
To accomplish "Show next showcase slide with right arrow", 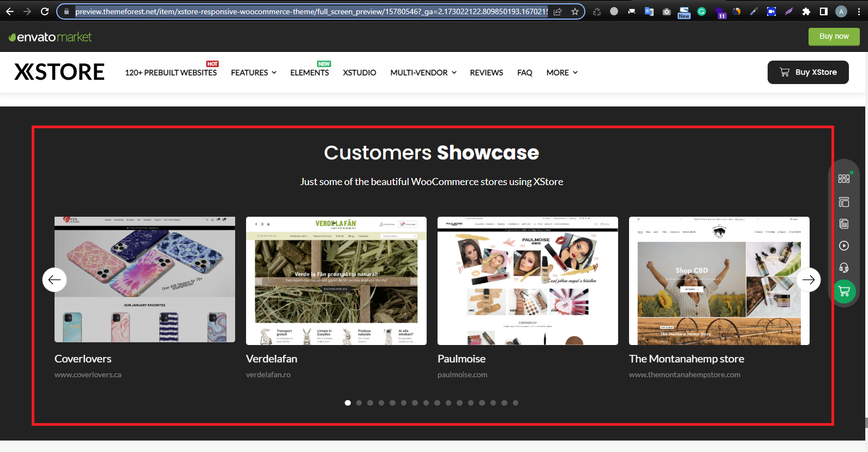I will 809,280.
